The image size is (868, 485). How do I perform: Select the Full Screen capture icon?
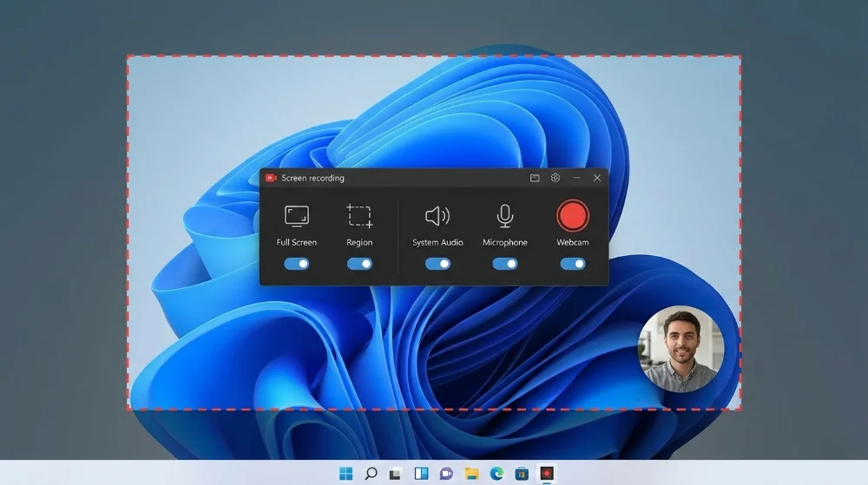pyautogui.click(x=297, y=215)
